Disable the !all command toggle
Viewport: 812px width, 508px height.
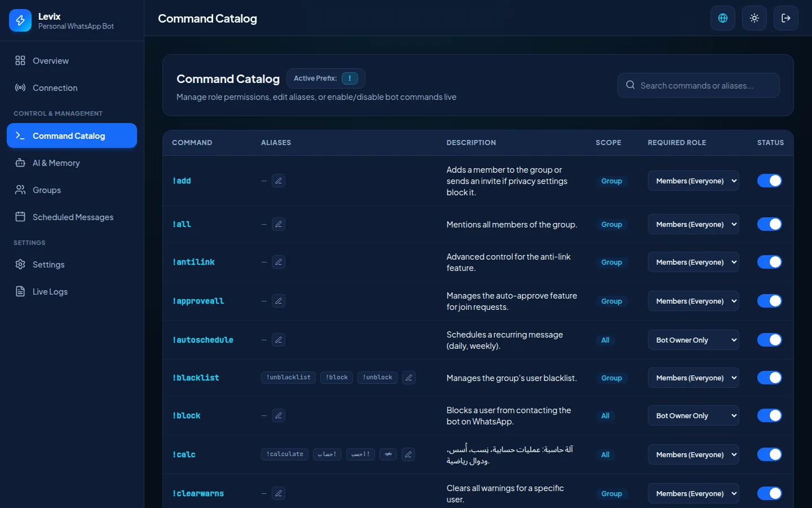770,224
